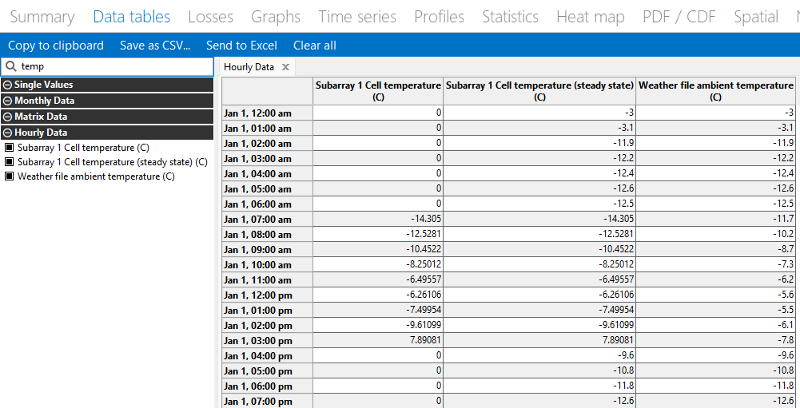
Task: Click Clear all button
Action: pyautogui.click(x=315, y=46)
